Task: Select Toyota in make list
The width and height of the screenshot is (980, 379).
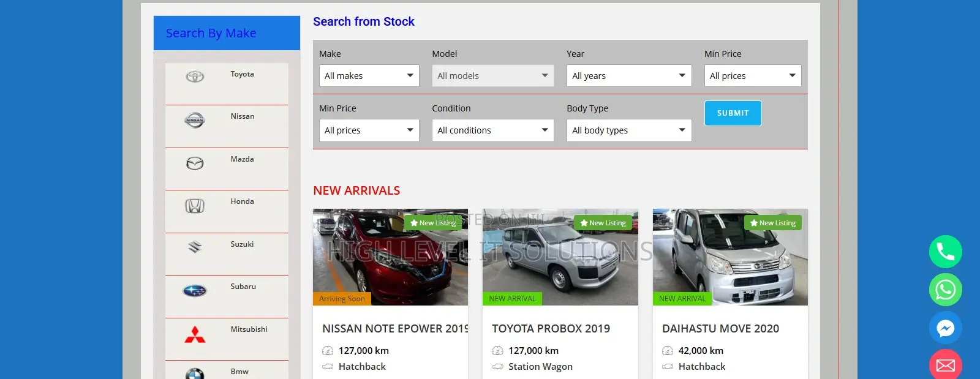Action: pyautogui.click(x=242, y=74)
